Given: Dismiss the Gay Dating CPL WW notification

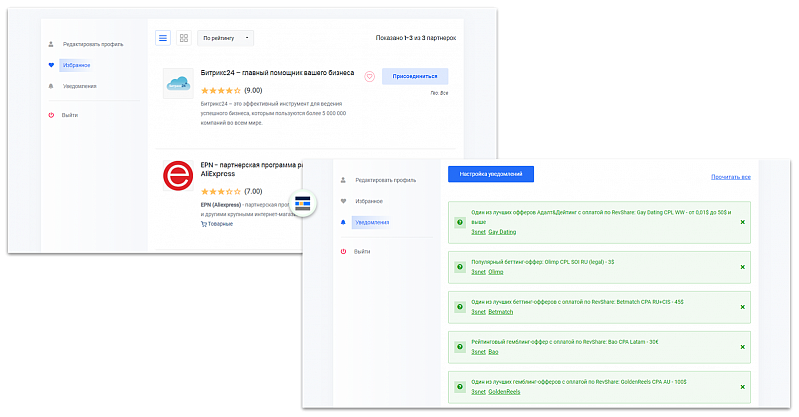Looking at the screenshot, I should tap(742, 222).
